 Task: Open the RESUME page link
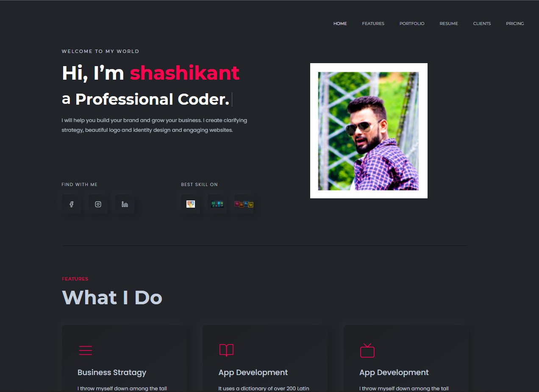pos(449,23)
